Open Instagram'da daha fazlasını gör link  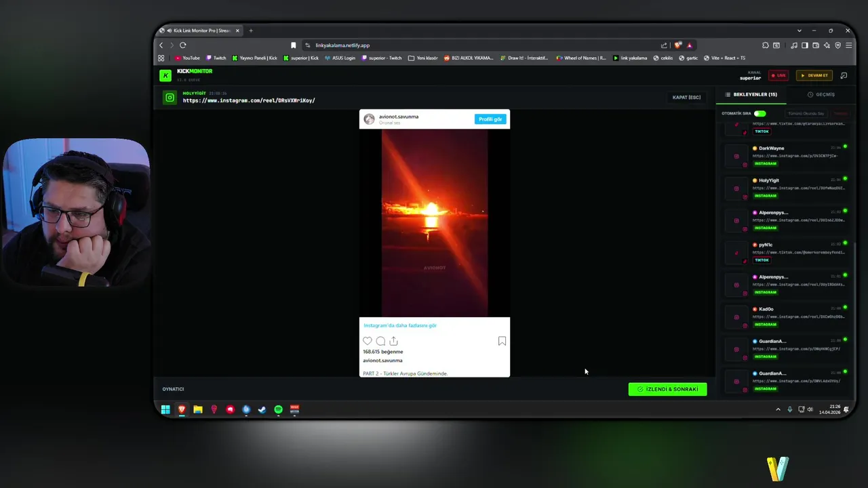400,325
